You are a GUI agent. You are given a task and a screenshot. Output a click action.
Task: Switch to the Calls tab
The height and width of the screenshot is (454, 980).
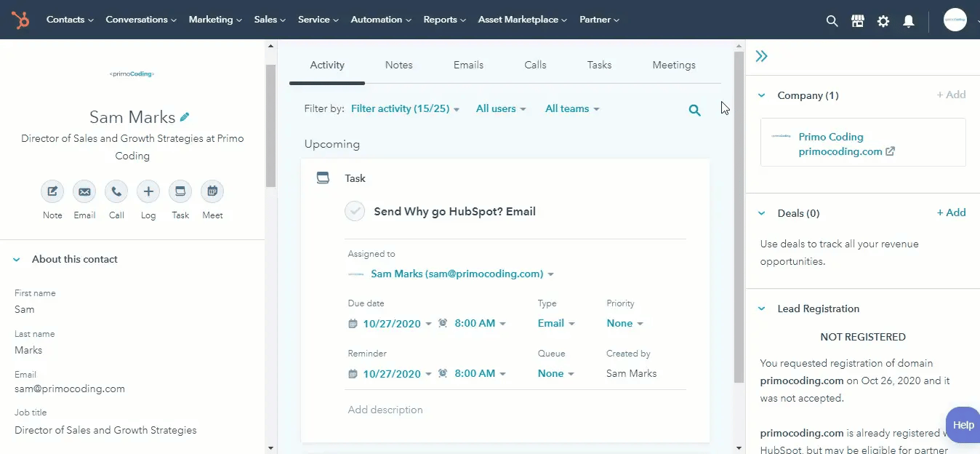pos(535,65)
